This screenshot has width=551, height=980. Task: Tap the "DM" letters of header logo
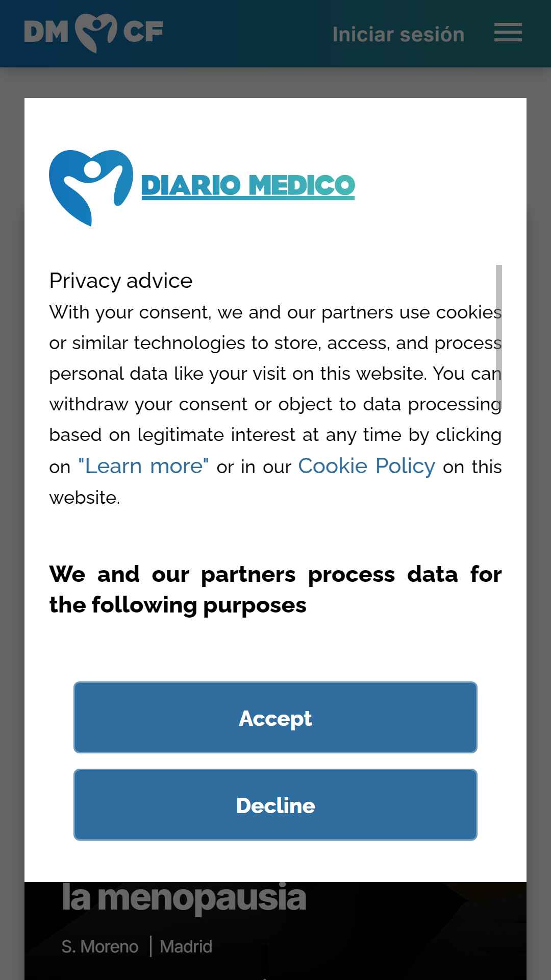(x=46, y=32)
